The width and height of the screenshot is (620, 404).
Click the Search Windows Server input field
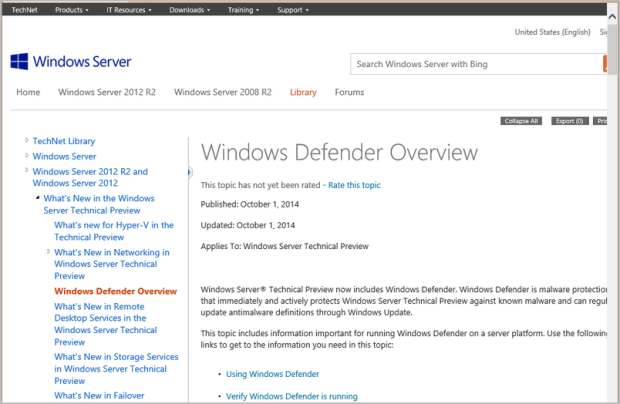coord(476,64)
